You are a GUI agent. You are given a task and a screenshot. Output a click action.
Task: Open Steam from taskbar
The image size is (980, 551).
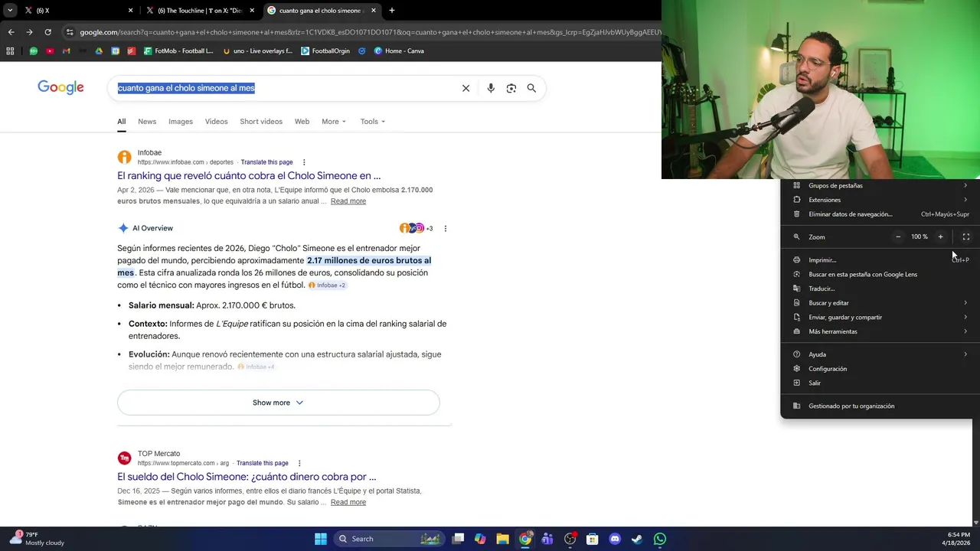(x=637, y=539)
